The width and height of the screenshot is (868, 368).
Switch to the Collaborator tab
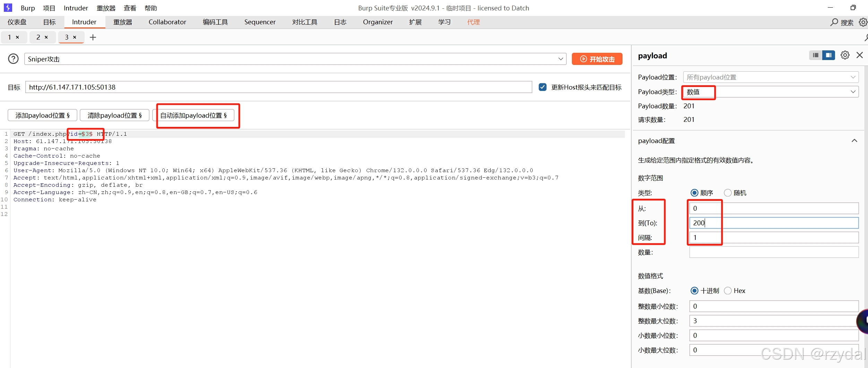[167, 22]
